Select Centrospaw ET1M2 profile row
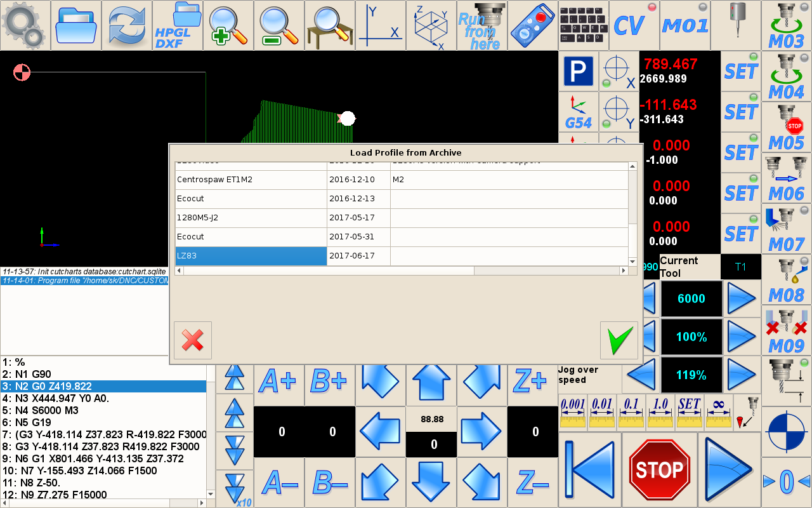This screenshot has width=812, height=508. tap(251, 180)
